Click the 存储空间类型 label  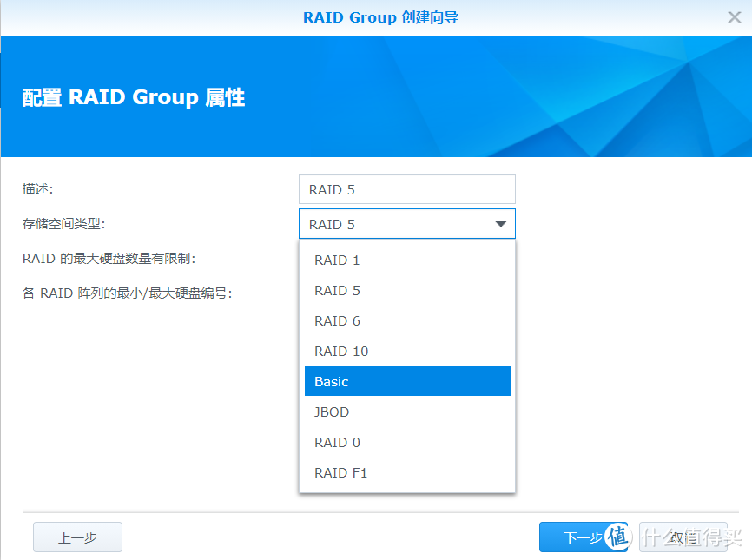61,224
